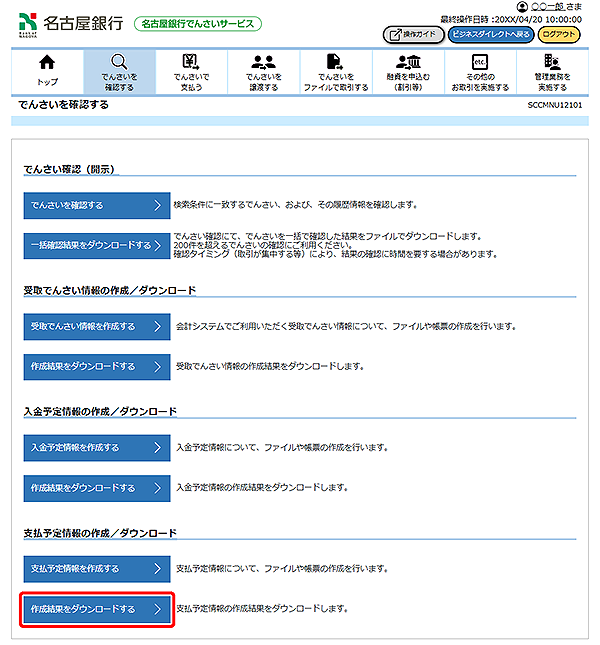Click highlighted 作成結果をダウンロードする under 支払予定情報
This screenshot has width=600, height=645.
tap(97, 608)
